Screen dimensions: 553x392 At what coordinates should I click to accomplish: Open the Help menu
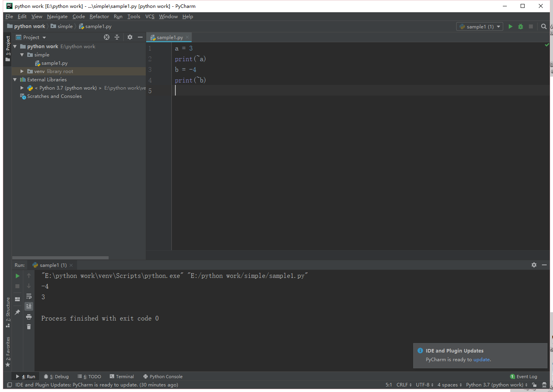188,17
